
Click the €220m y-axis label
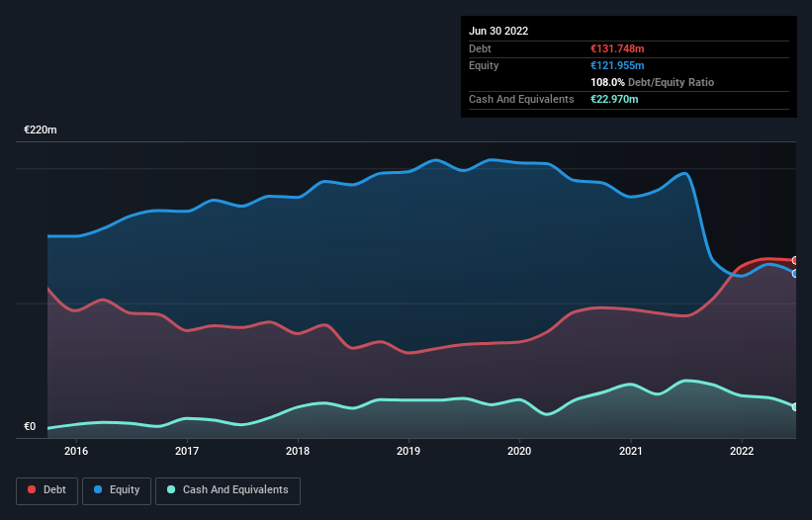point(41,130)
